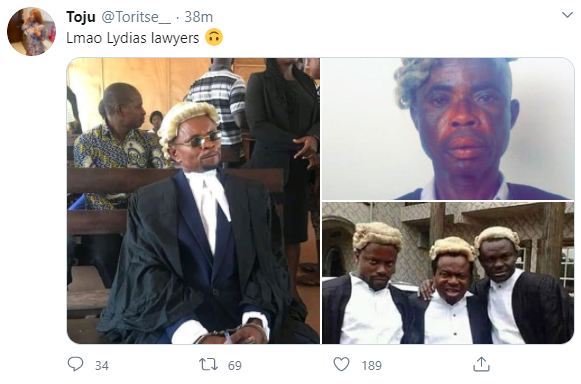Open the courtroom photo with handcuffed man
This screenshot has width=581, height=384.
click(x=193, y=201)
